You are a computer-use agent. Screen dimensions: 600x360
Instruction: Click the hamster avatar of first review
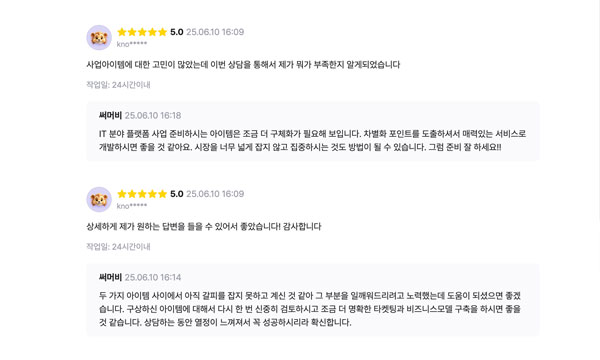(x=99, y=37)
